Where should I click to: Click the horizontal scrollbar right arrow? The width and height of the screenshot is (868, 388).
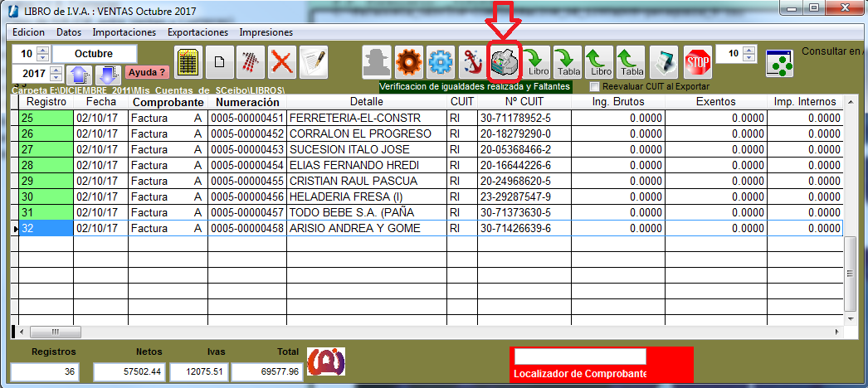[836, 332]
